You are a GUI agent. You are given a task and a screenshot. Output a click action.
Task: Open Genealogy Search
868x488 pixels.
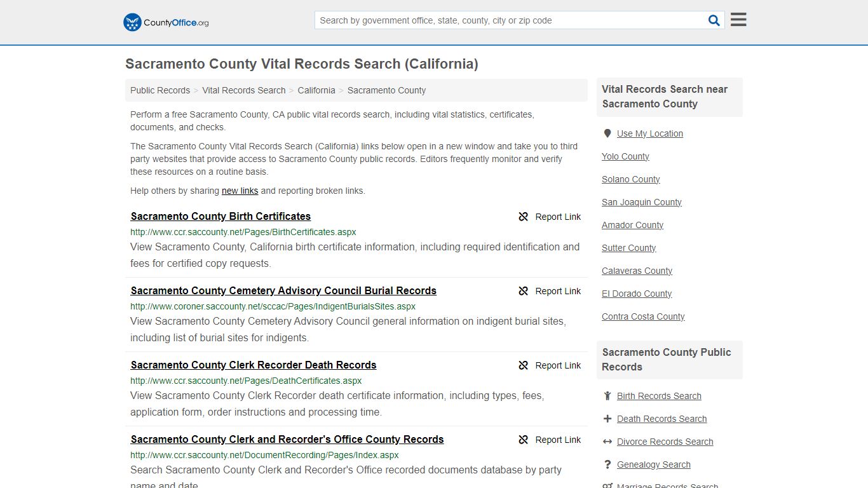pos(654,464)
